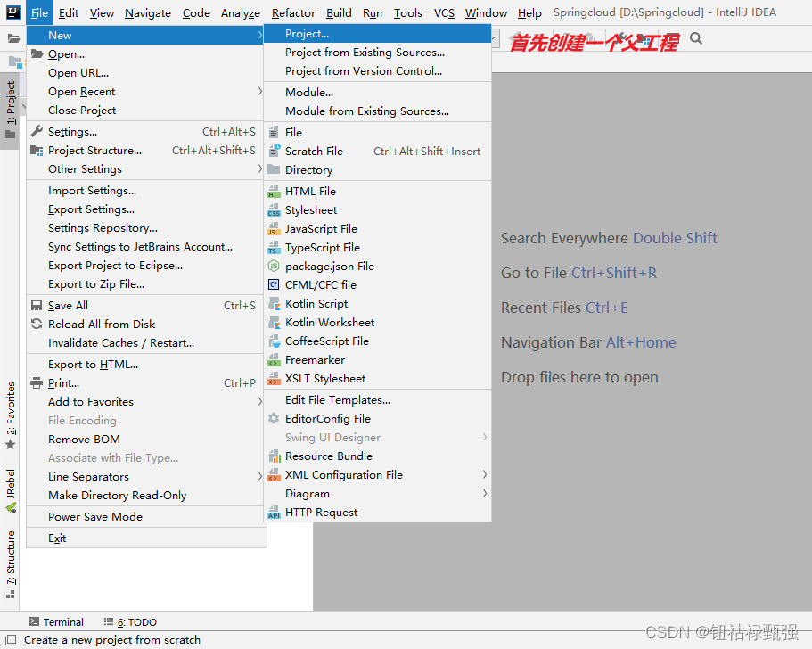This screenshot has height=649, width=812.
Task: Toggle the 7: Structure tool window
Action: 11,565
